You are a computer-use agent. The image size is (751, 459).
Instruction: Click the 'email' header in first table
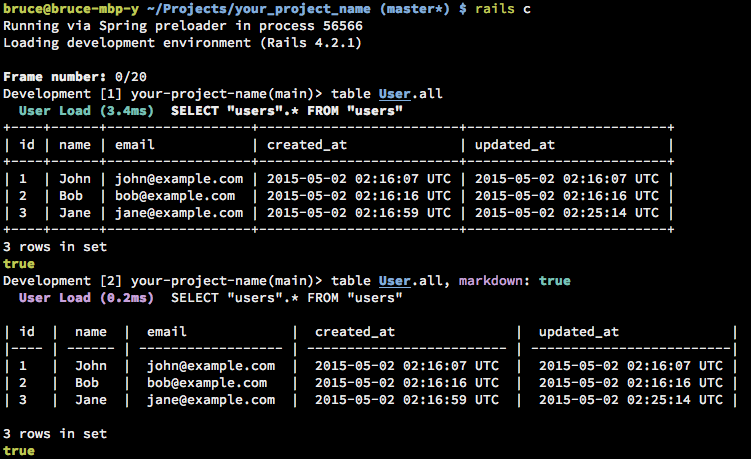[135, 145]
